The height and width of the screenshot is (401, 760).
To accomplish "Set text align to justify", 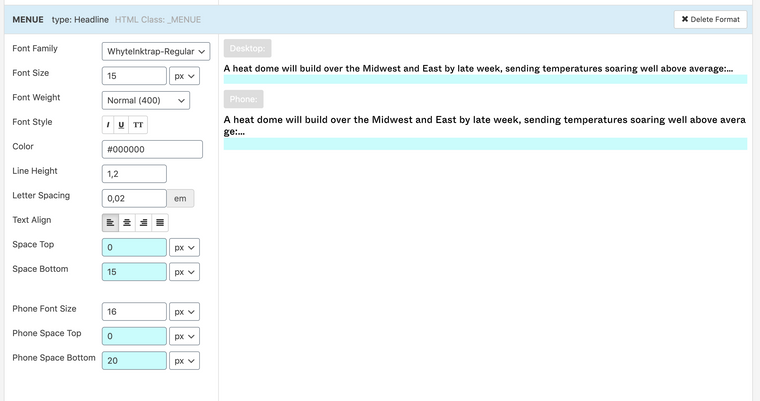I will pos(160,222).
